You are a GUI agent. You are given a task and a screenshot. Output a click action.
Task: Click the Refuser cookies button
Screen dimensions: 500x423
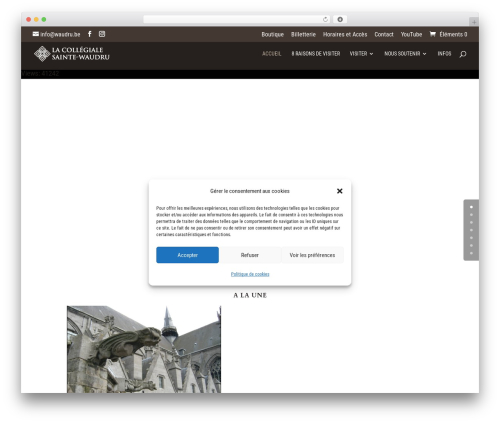pos(250,255)
